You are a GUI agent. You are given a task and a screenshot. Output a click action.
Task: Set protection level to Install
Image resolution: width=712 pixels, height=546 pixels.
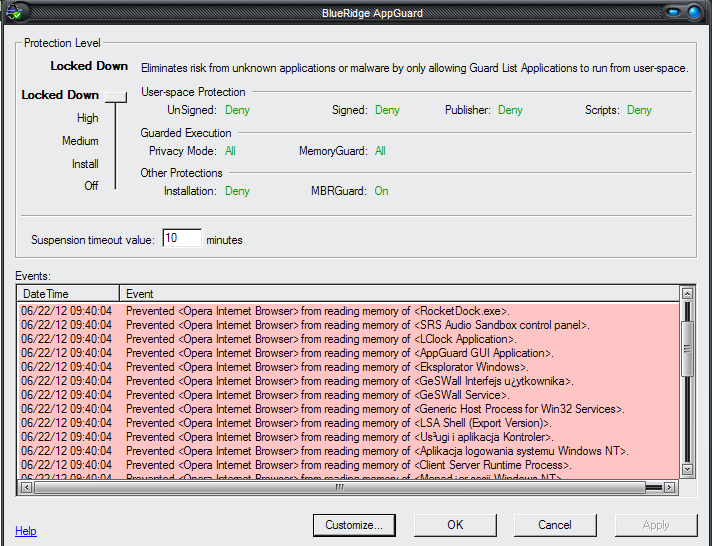pos(85,164)
